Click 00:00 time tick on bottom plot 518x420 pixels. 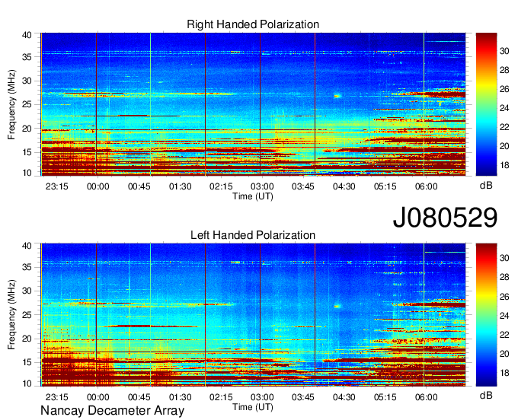(x=98, y=397)
